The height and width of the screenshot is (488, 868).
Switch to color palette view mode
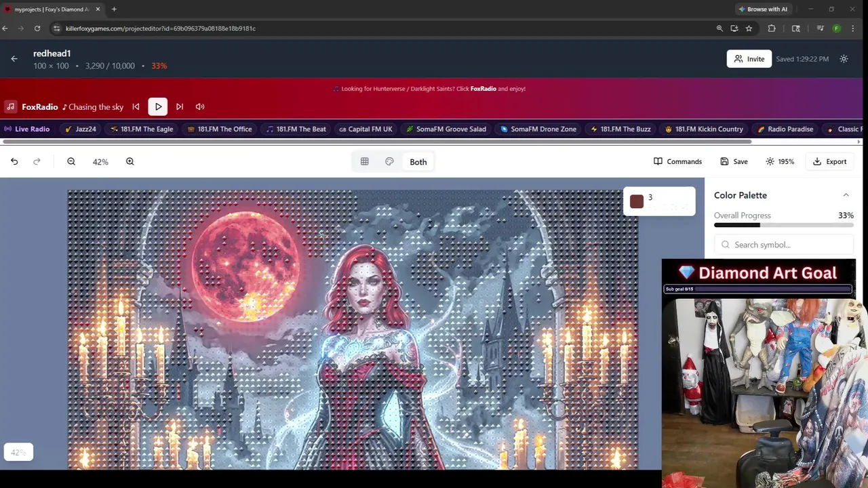tap(389, 161)
